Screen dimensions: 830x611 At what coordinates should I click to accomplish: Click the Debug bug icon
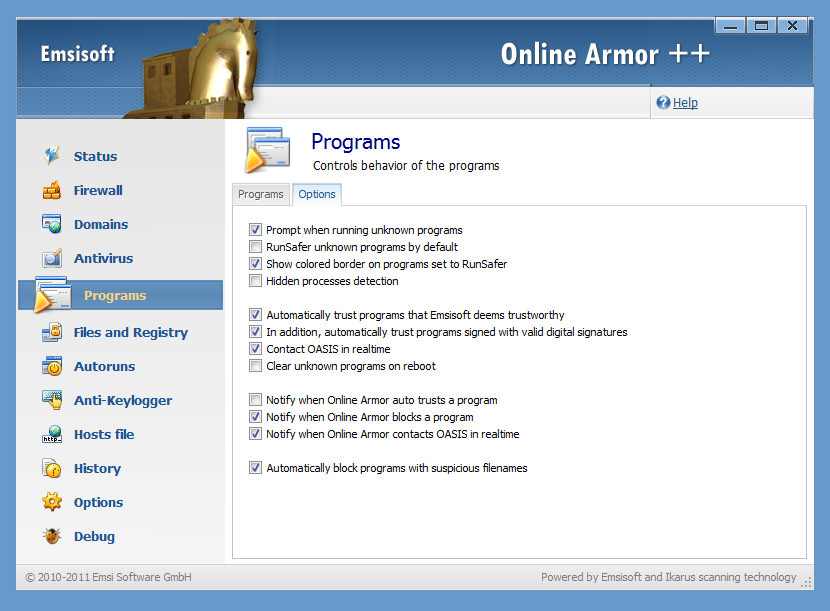52,536
